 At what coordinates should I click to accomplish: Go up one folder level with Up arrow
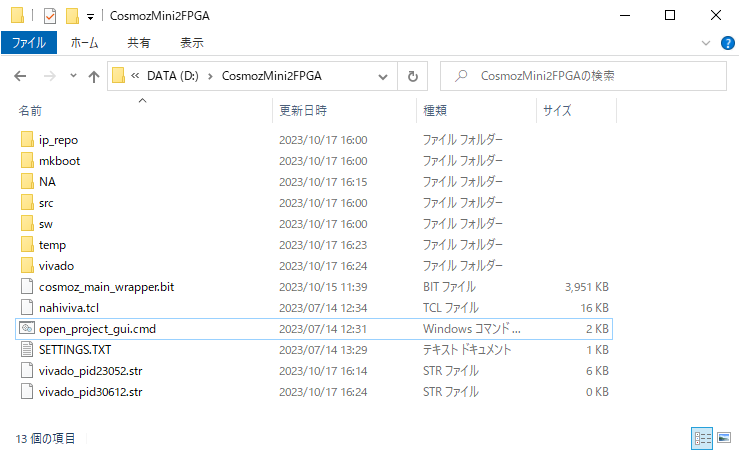[x=94, y=76]
